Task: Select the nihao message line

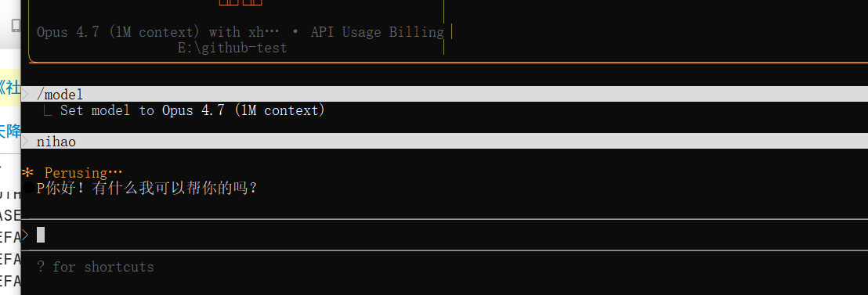Action: click(x=56, y=142)
